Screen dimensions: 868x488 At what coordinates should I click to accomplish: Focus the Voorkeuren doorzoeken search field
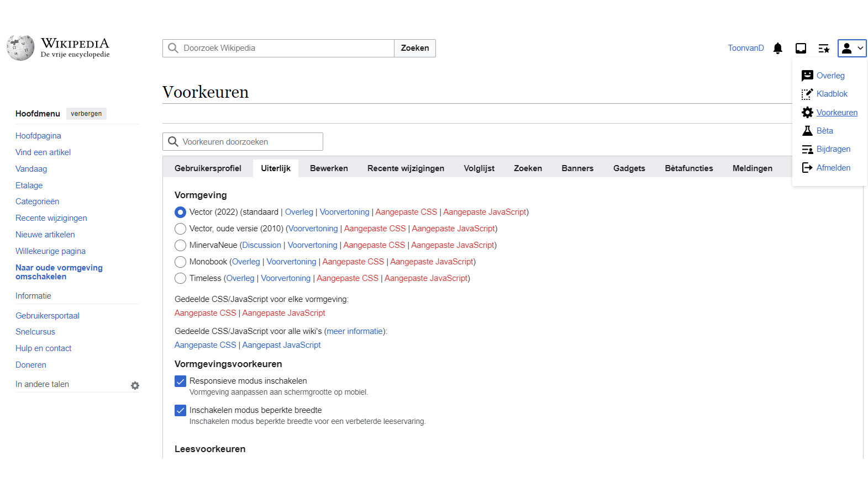[250, 142]
